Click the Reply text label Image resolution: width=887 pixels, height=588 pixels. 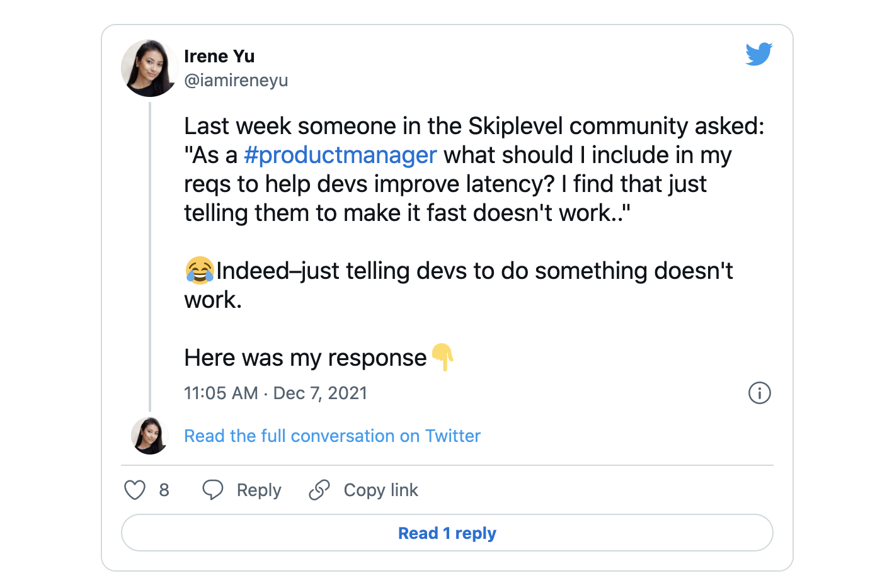(259, 490)
